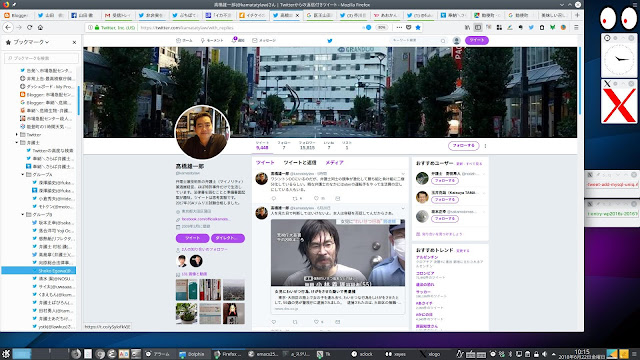Open the profile avatar photo
The image size is (640, 360).
point(202,132)
